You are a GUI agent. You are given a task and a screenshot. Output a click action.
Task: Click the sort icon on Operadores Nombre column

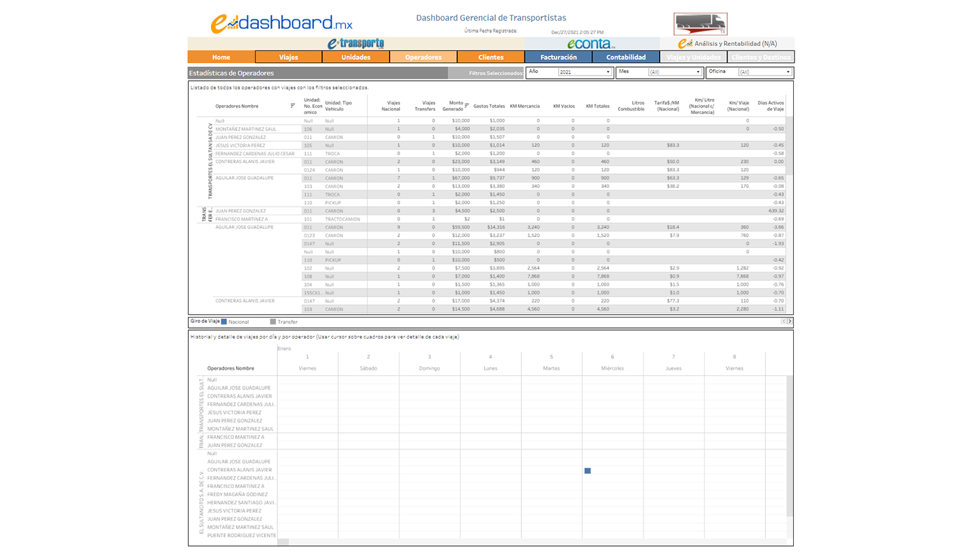click(292, 105)
